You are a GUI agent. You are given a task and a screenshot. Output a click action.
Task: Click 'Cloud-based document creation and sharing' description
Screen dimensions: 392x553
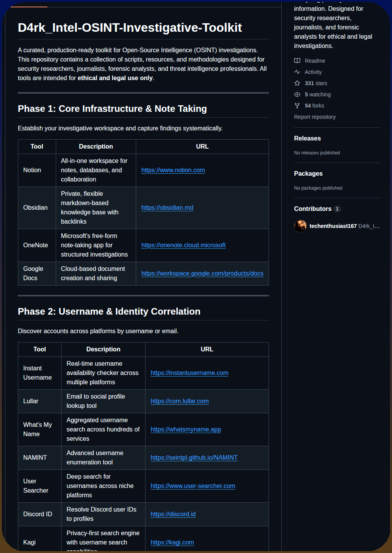tap(93, 274)
